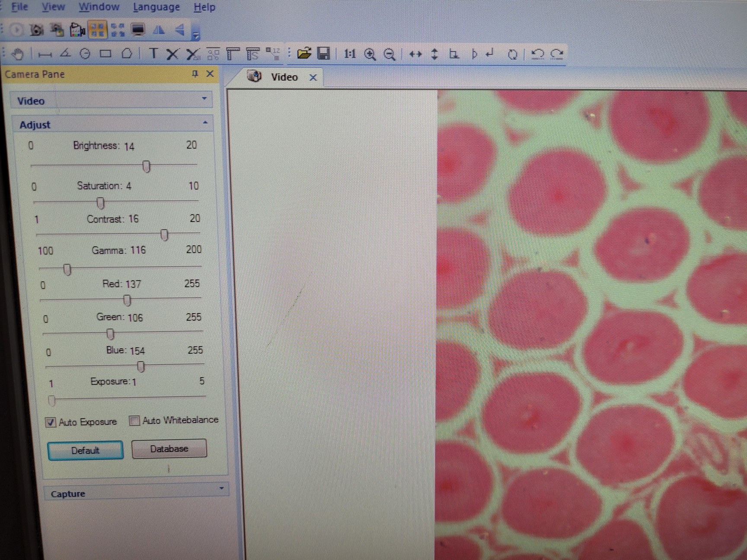
Task: Click the video camera record icon
Action: [77, 30]
